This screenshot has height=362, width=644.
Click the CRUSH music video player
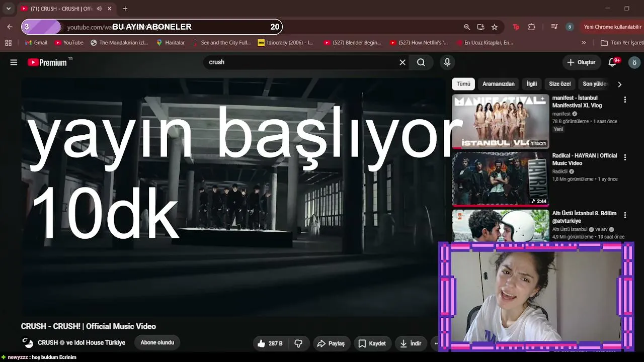click(233, 197)
